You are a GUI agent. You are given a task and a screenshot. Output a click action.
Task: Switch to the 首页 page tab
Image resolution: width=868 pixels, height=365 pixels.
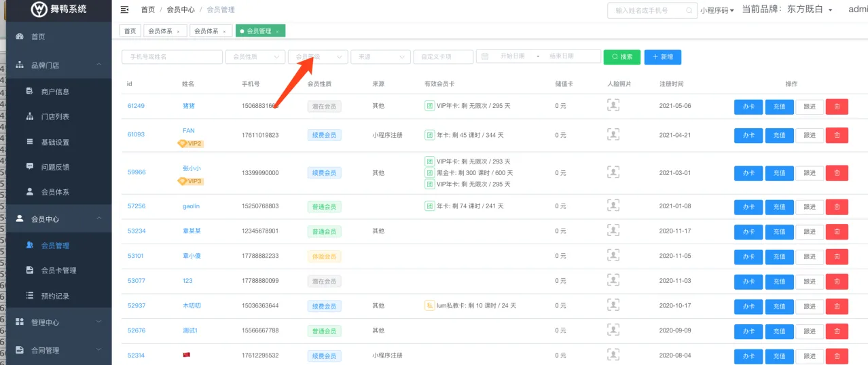click(x=130, y=31)
